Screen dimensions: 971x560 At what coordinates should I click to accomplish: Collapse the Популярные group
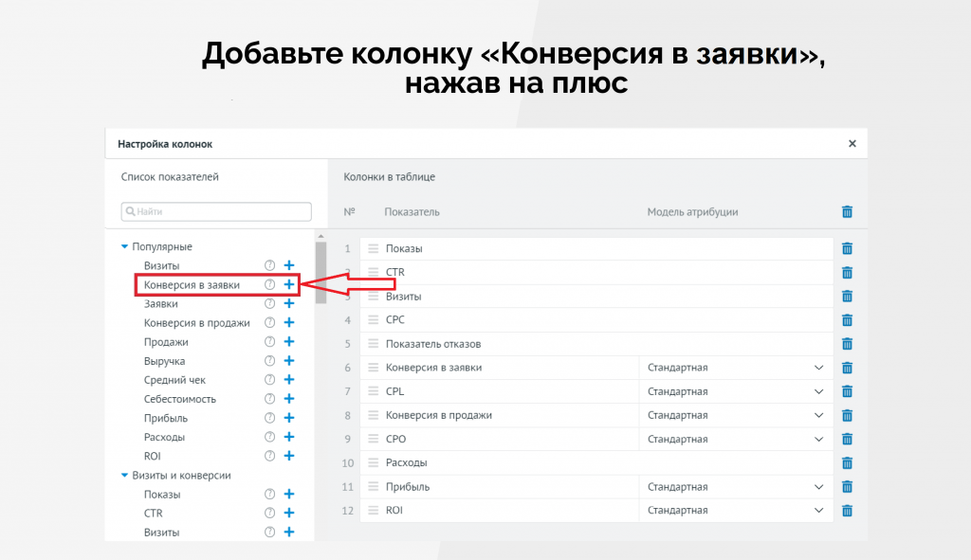tap(124, 247)
